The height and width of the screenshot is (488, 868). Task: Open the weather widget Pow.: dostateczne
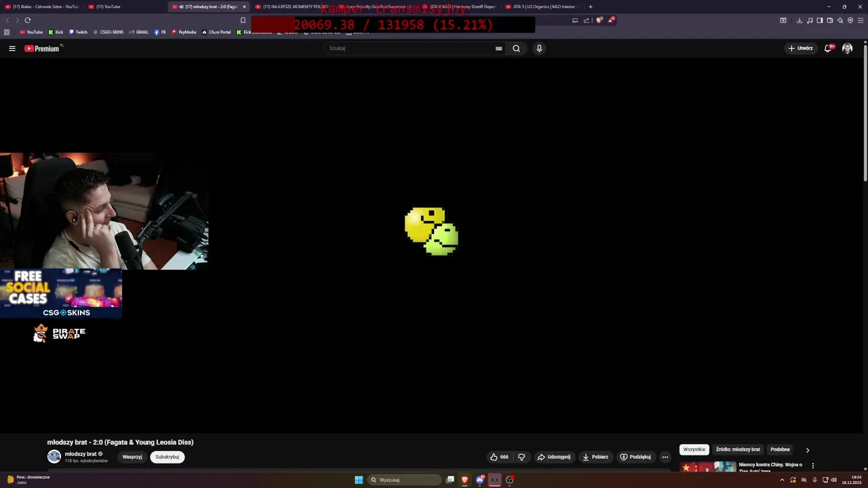(27, 480)
